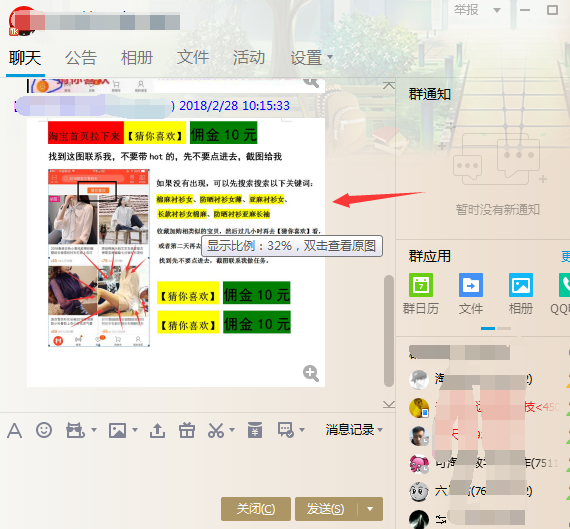This screenshot has width=570, height=529.
Task: Click the chat scrollbar thumb
Action: point(389,331)
